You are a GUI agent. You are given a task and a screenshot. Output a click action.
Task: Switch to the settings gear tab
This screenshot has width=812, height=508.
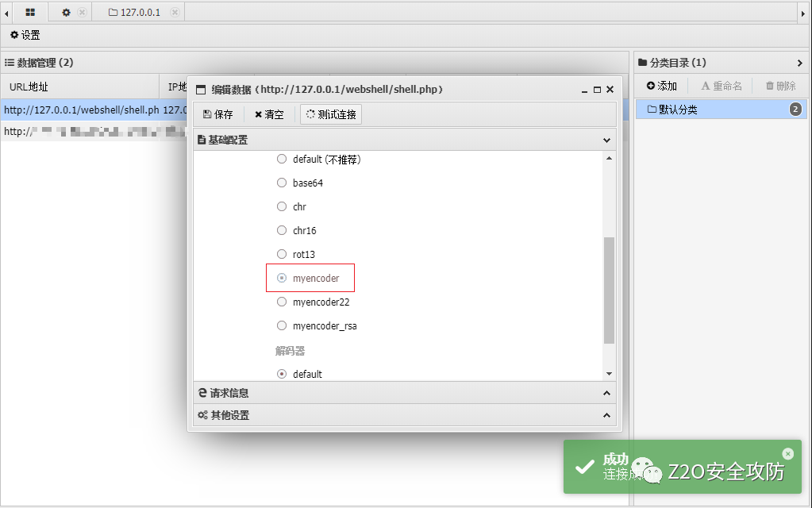(x=67, y=12)
